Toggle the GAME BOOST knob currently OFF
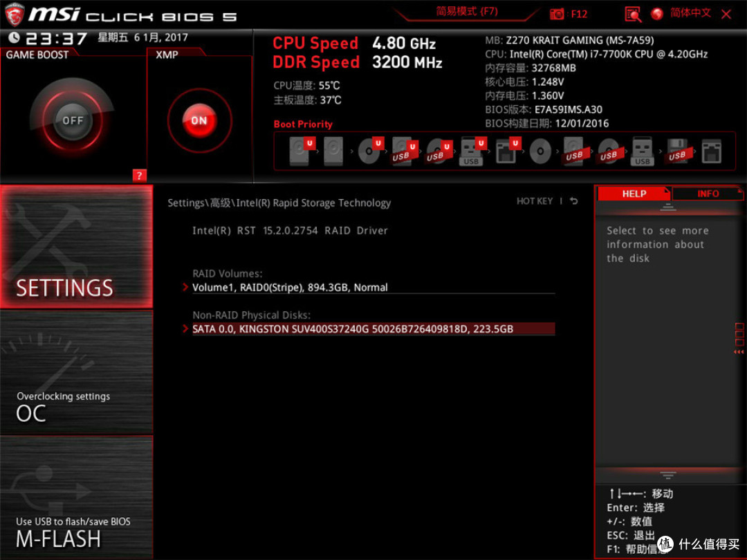 pyautogui.click(x=73, y=120)
